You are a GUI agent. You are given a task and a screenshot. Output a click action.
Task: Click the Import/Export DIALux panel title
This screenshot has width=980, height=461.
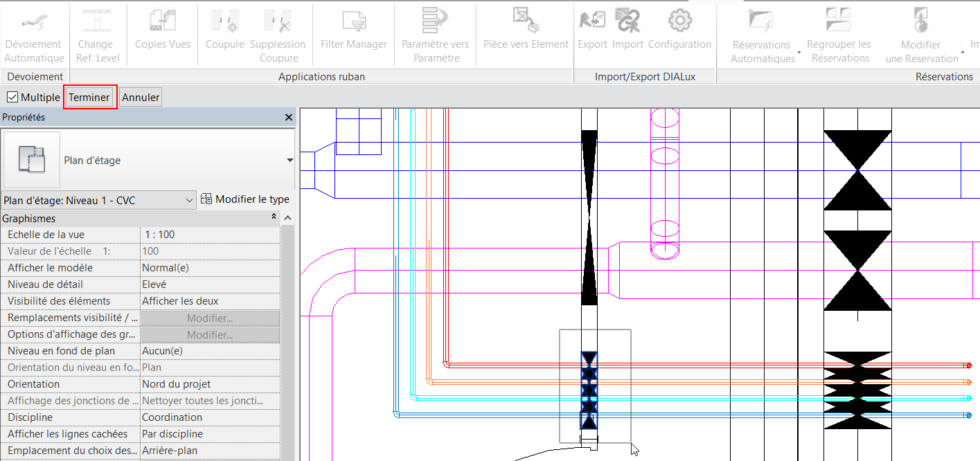645,77
